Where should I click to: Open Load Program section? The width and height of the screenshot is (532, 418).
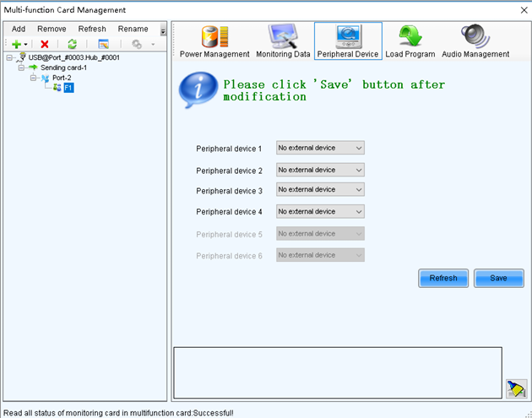(410, 41)
